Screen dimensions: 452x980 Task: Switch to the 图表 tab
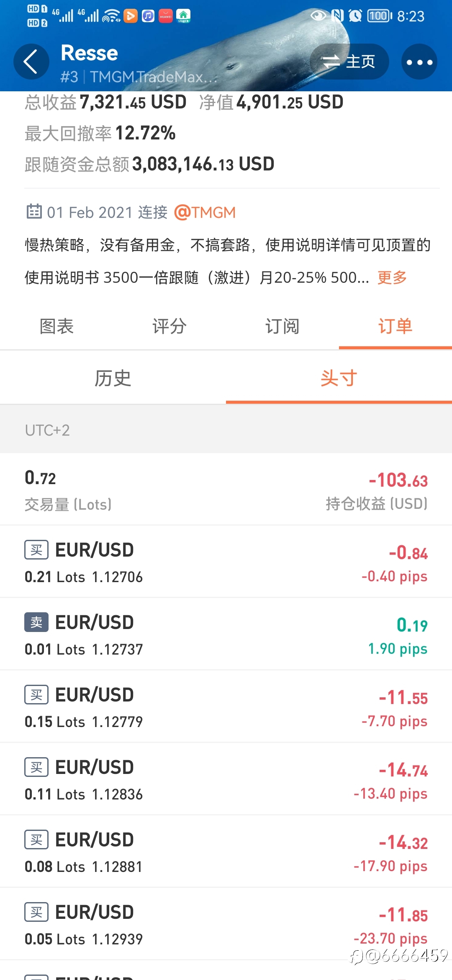pos(56,326)
